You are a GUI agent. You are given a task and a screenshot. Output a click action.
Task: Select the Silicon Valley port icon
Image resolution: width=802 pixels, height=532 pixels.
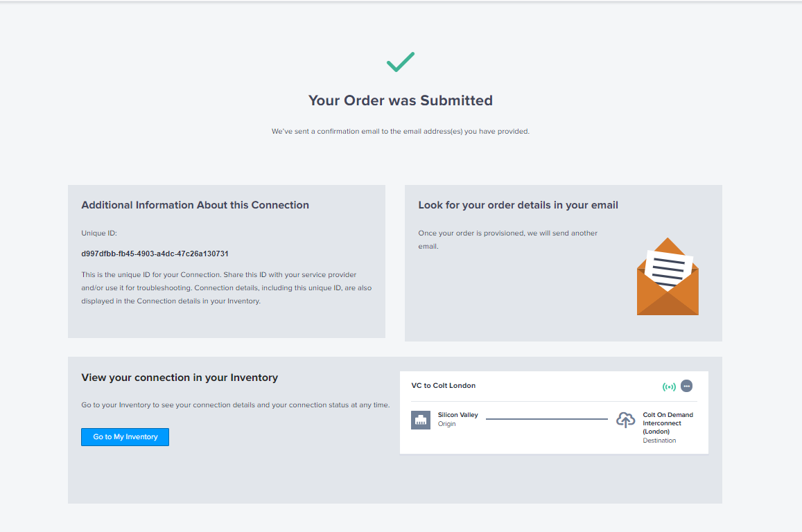tap(421, 419)
